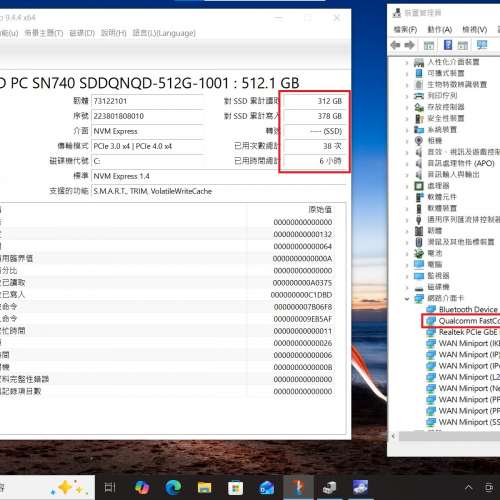
Task: Click the toolbar icon right of the help icon
Action: click(462, 45)
